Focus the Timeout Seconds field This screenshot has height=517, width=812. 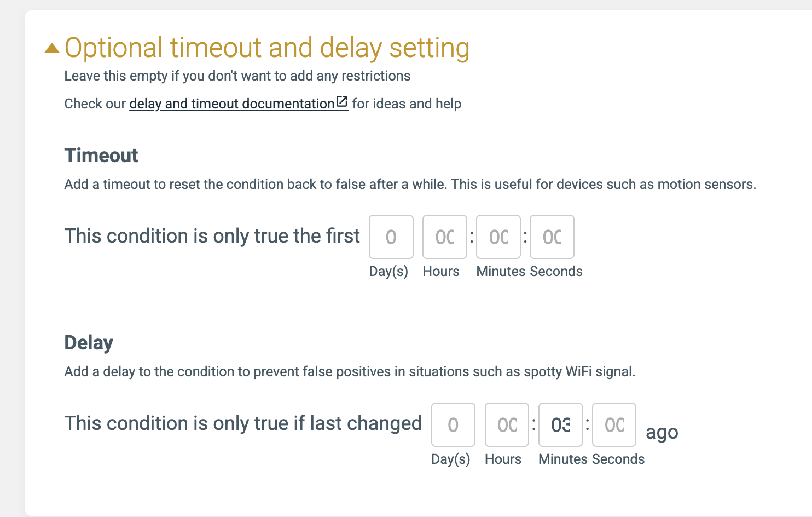click(x=552, y=237)
